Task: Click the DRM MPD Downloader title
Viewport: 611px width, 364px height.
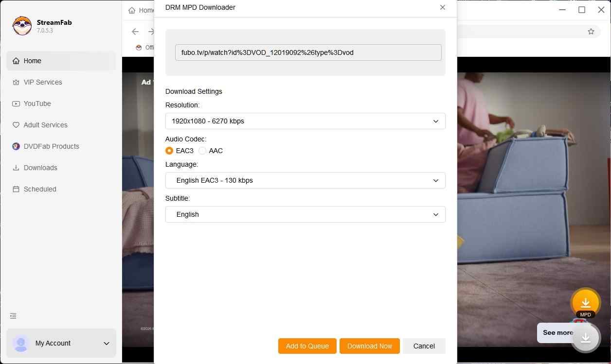Action: 200,7
